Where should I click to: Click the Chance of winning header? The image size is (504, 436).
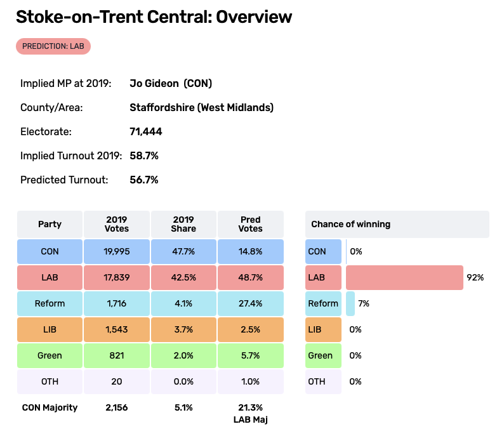tap(397, 224)
